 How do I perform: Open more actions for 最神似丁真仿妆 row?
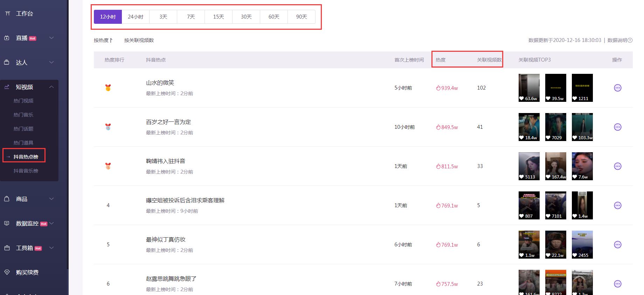click(x=617, y=245)
